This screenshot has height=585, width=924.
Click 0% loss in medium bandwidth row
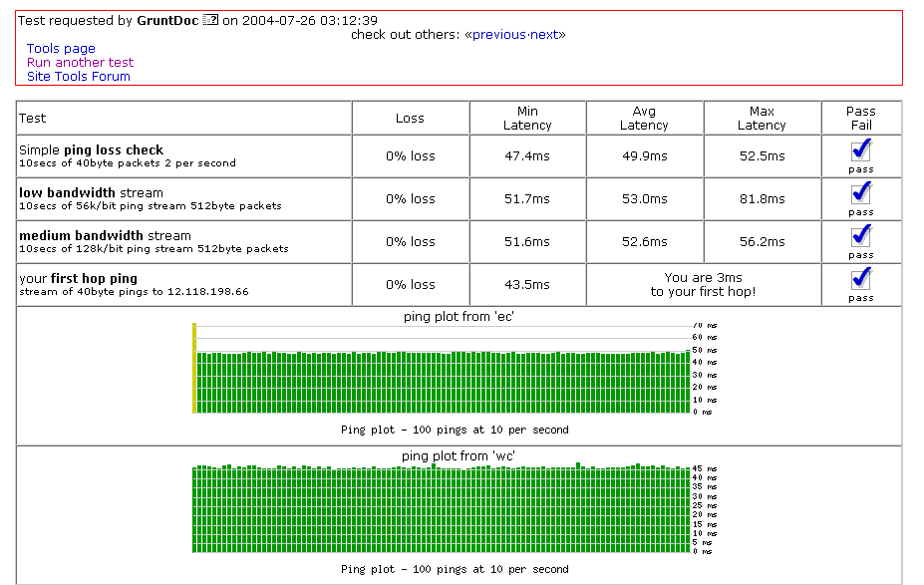click(x=411, y=242)
